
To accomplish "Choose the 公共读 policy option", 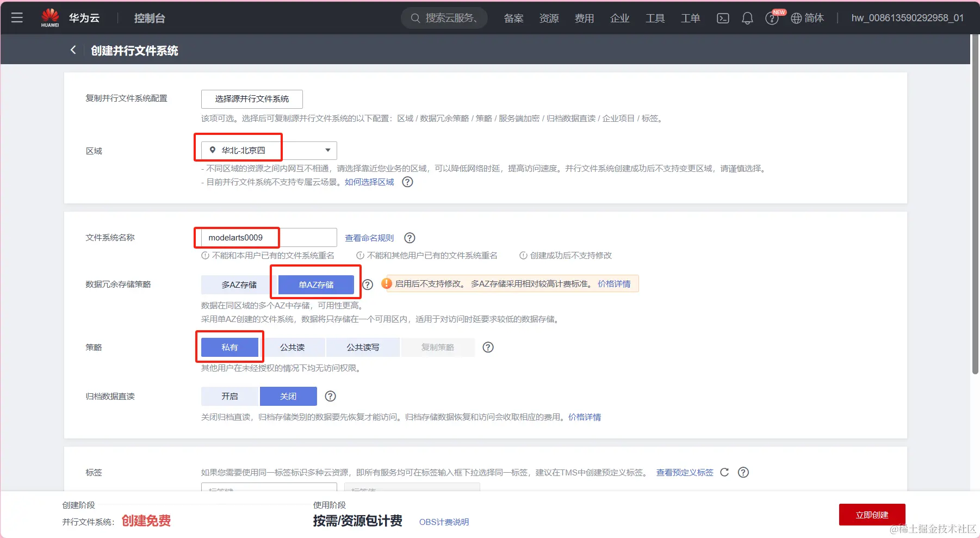I will click(x=293, y=347).
